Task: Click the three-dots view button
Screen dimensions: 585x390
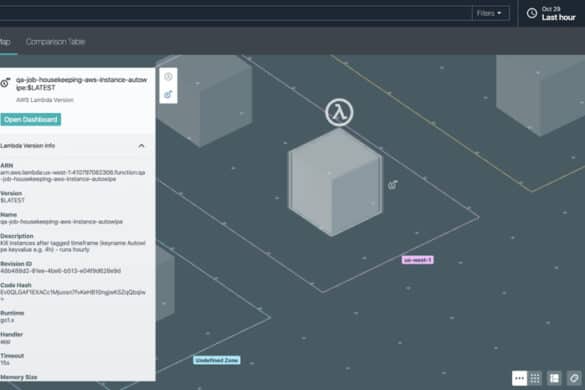Action: [519, 378]
